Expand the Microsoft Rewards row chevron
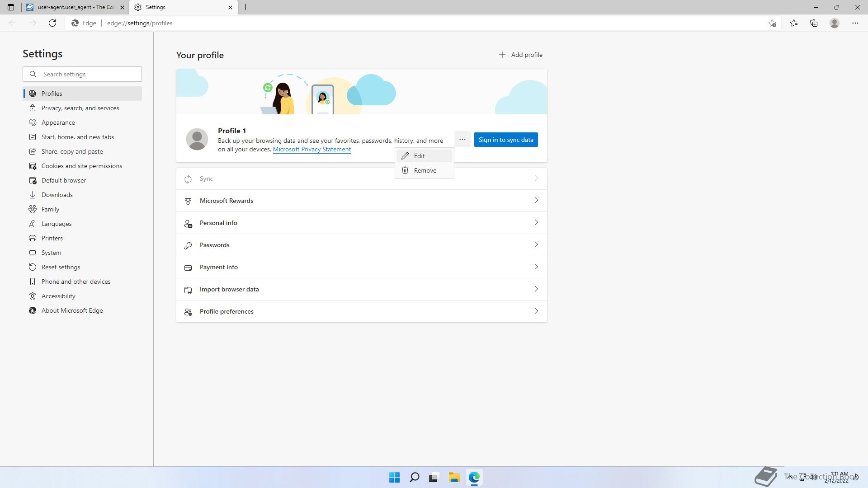Viewport: 868px width, 488px height. (536, 200)
